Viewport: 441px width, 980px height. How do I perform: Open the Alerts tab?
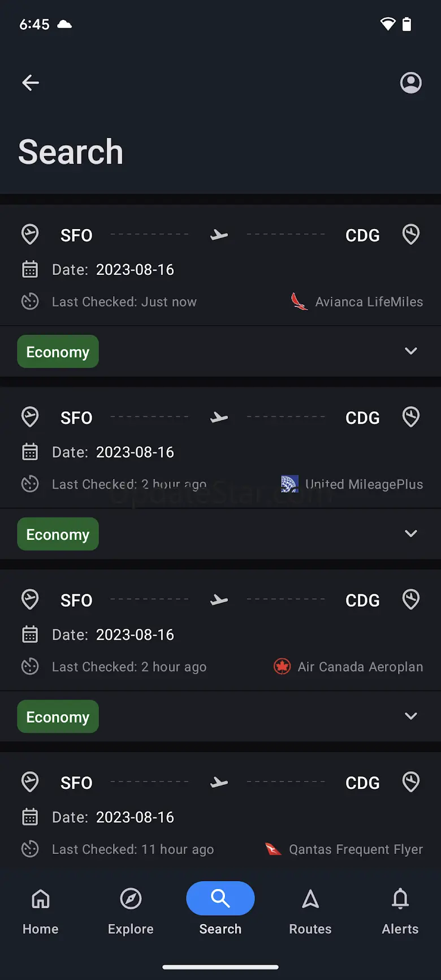pyautogui.click(x=400, y=909)
